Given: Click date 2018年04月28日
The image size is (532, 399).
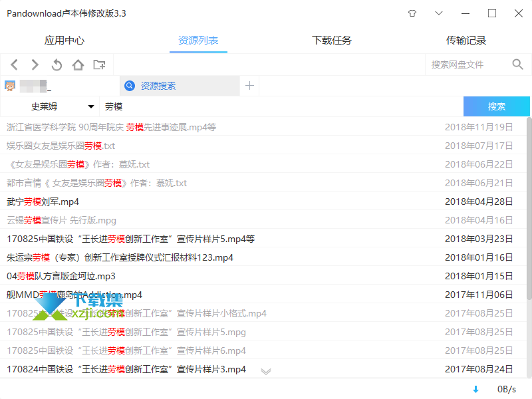Looking at the screenshot, I should (479, 202).
